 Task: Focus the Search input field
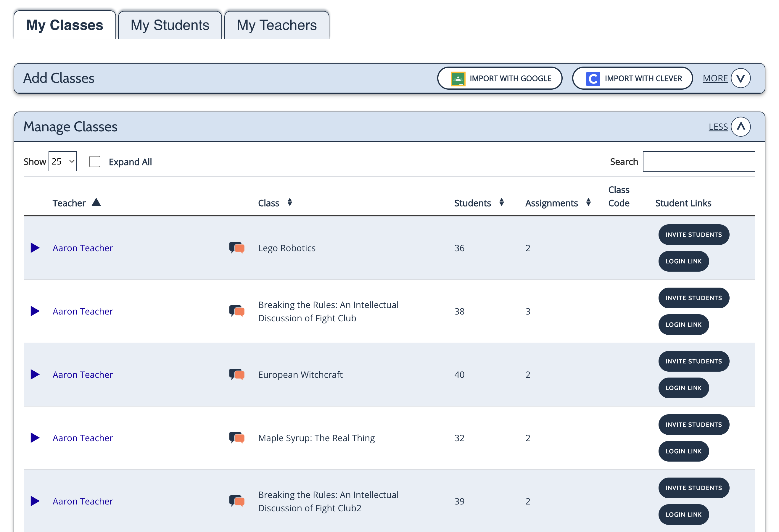[698, 162]
